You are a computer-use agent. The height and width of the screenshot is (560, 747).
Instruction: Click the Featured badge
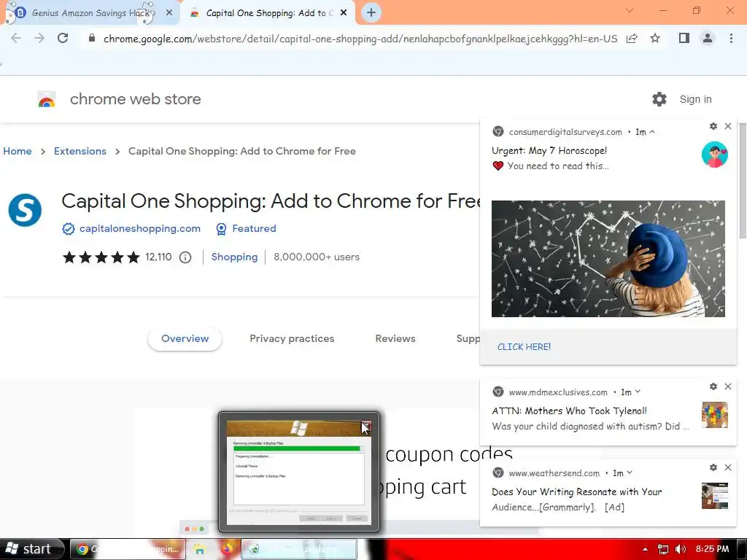tap(246, 228)
